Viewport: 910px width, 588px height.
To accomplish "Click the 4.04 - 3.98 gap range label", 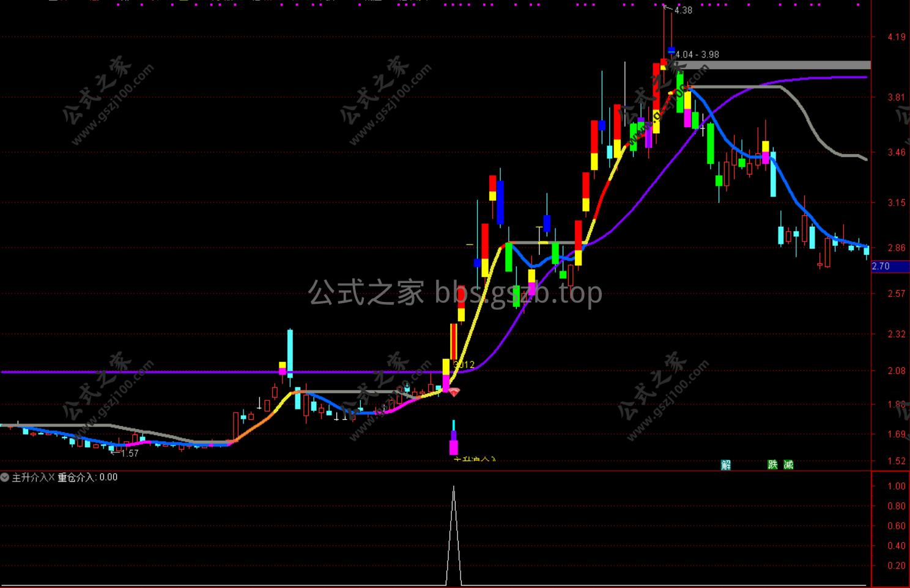I will (x=697, y=54).
